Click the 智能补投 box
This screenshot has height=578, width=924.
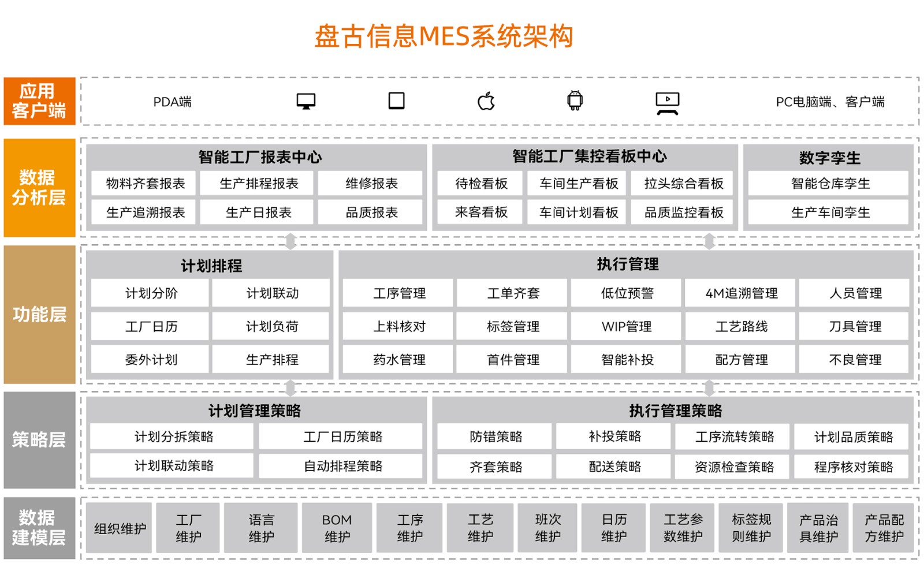[627, 360]
